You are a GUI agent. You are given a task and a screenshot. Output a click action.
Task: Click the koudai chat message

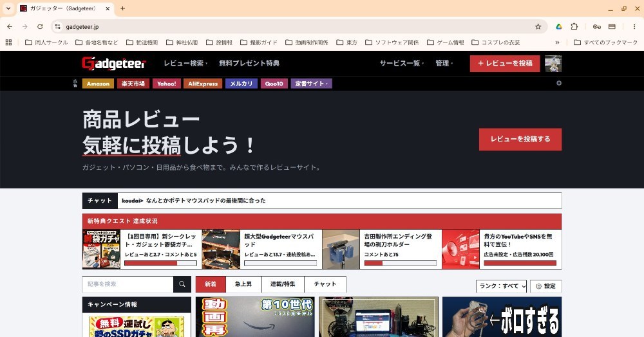click(x=194, y=201)
